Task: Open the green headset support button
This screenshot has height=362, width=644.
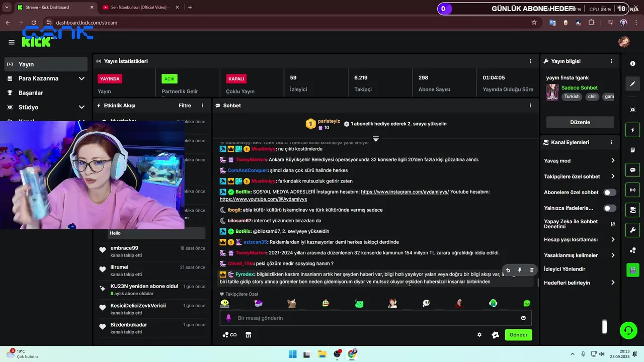Action: tap(628, 330)
